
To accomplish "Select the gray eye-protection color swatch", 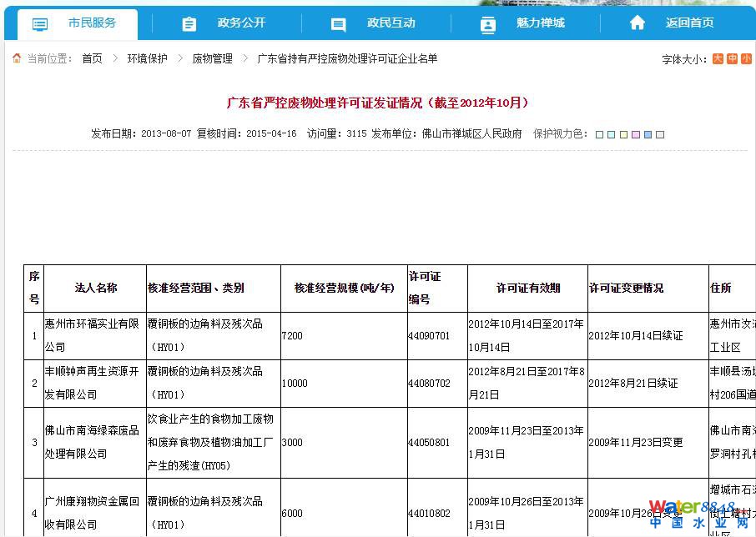I will point(660,134).
